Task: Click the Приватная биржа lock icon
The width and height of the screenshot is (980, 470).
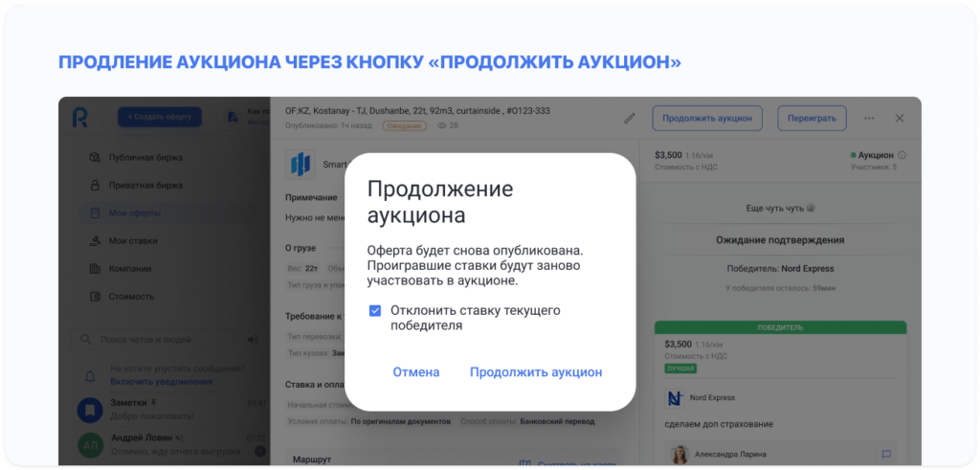Action: click(x=95, y=185)
